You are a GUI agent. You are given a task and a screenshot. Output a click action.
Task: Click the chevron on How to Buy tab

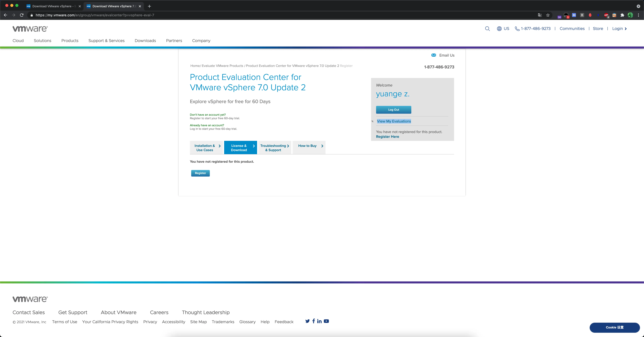[322, 146]
